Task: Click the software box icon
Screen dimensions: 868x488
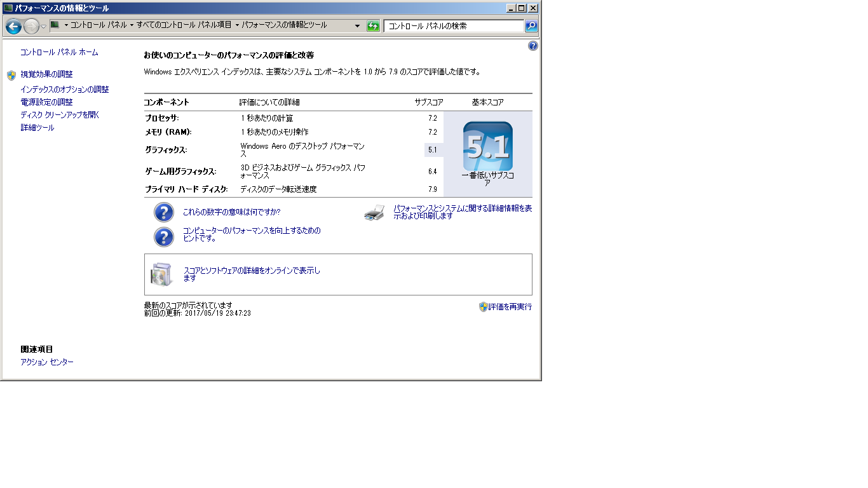Action: pyautogui.click(x=161, y=274)
